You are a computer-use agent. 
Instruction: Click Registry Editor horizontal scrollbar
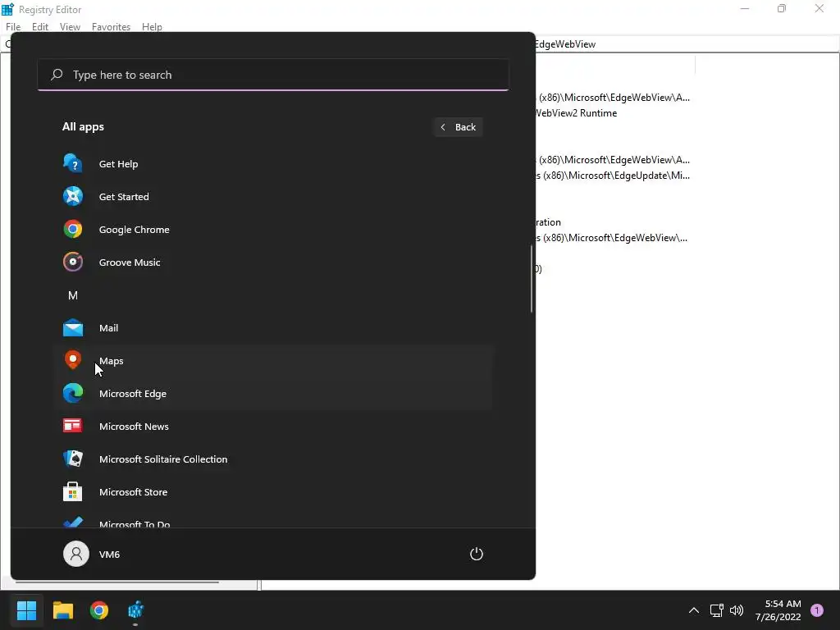click(x=116, y=582)
